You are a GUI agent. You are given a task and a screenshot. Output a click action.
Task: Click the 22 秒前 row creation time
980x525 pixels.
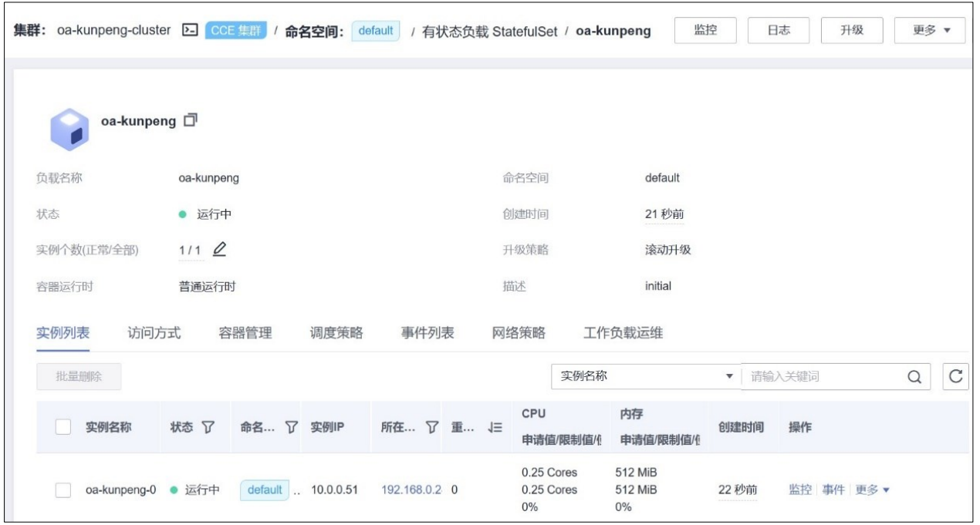click(738, 490)
